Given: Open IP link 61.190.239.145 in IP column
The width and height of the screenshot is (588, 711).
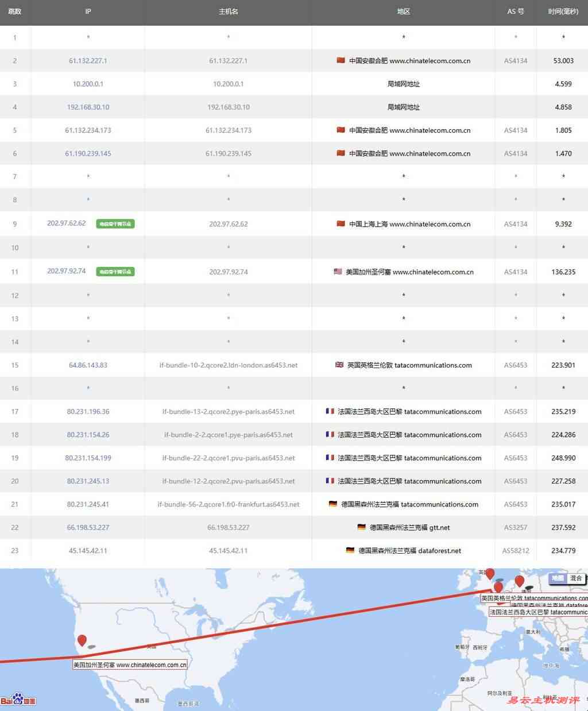Looking at the screenshot, I should tap(88, 153).
